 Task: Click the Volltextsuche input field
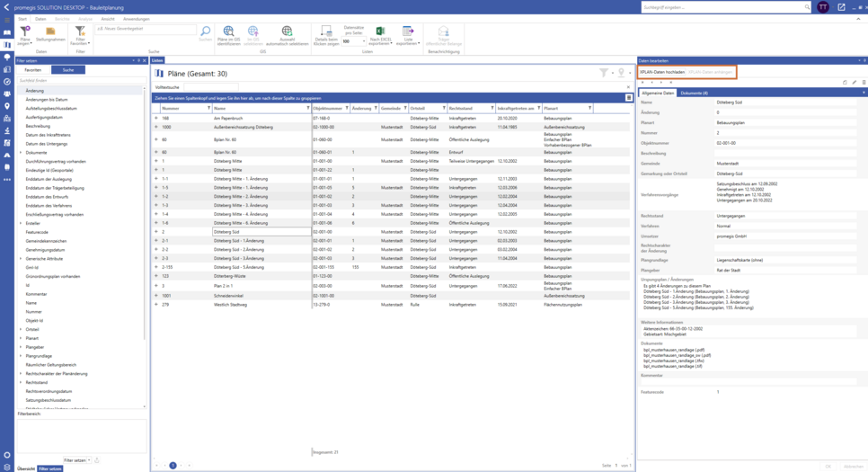click(x=210, y=87)
